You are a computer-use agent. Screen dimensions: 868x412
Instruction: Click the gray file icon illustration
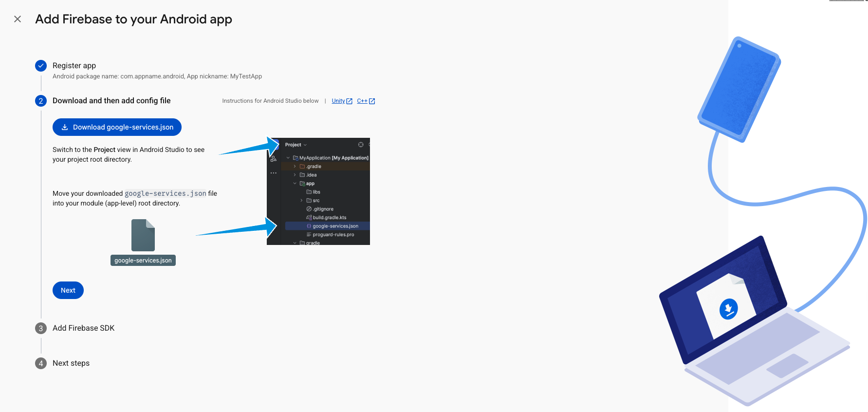143,235
